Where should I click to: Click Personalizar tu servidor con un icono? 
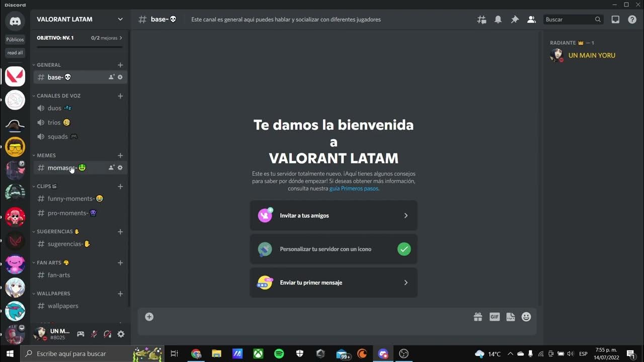334,249
